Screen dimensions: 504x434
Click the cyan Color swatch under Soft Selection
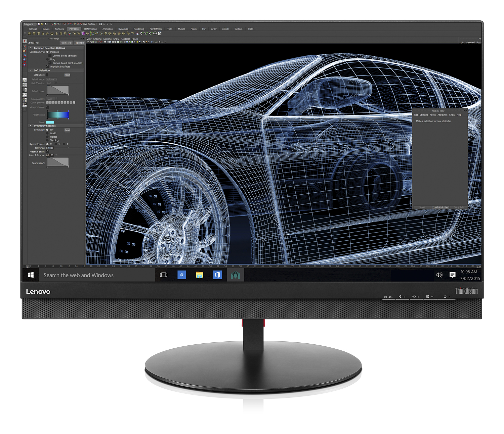point(50,122)
